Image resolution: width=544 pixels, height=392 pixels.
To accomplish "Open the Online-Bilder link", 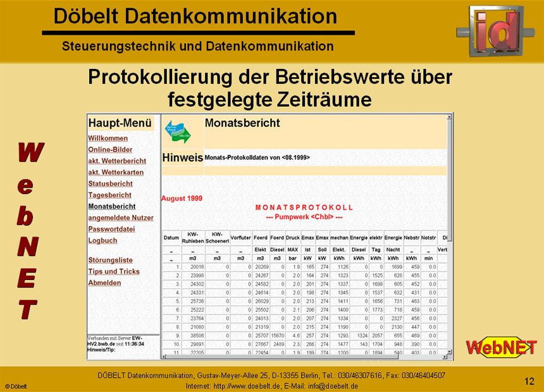I will pyautogui.click(x=110, y=149).
